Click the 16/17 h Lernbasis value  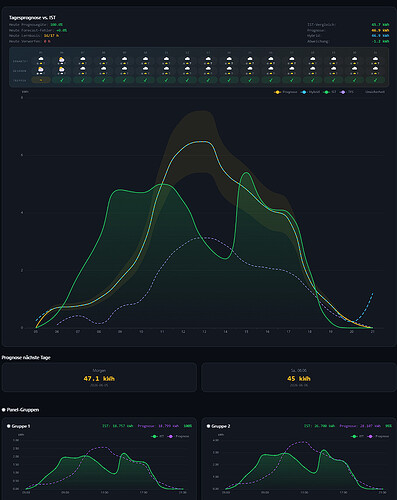tap(51, 36)
